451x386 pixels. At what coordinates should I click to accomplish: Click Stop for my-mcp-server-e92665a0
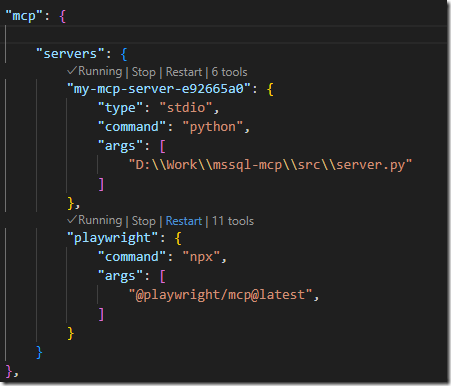click(143, 72)
